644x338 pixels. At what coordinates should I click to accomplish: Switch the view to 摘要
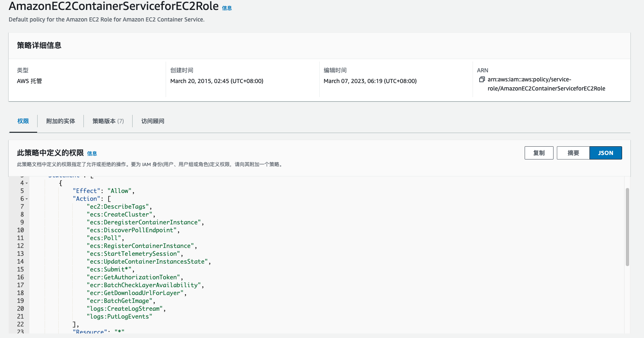573,153
